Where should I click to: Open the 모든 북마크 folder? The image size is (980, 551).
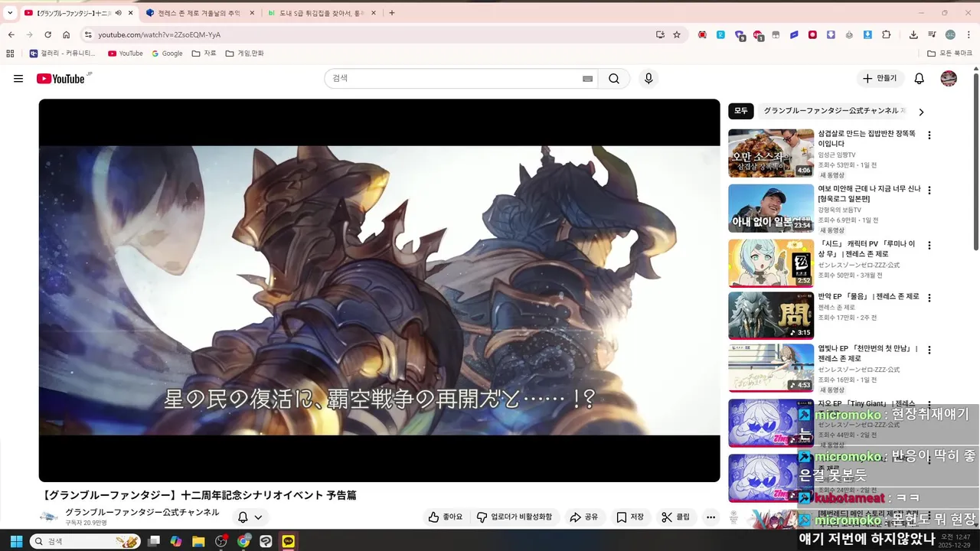(x=949, y=54)
